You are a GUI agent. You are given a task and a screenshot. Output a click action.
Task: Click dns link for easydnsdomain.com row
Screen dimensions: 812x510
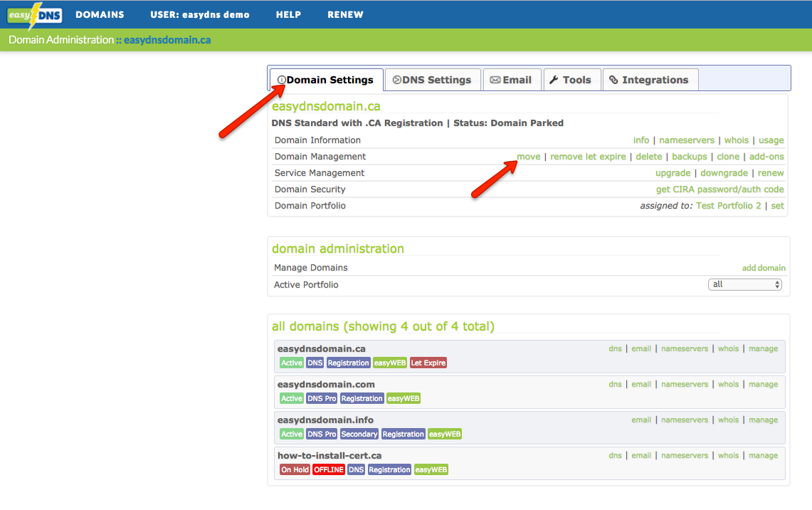point(615,385)
